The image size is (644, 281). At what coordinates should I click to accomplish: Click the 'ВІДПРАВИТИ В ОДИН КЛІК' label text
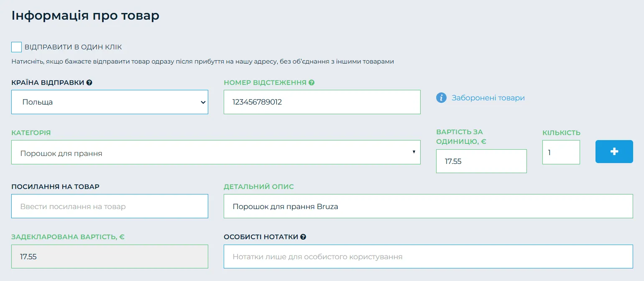click(73, 47)
